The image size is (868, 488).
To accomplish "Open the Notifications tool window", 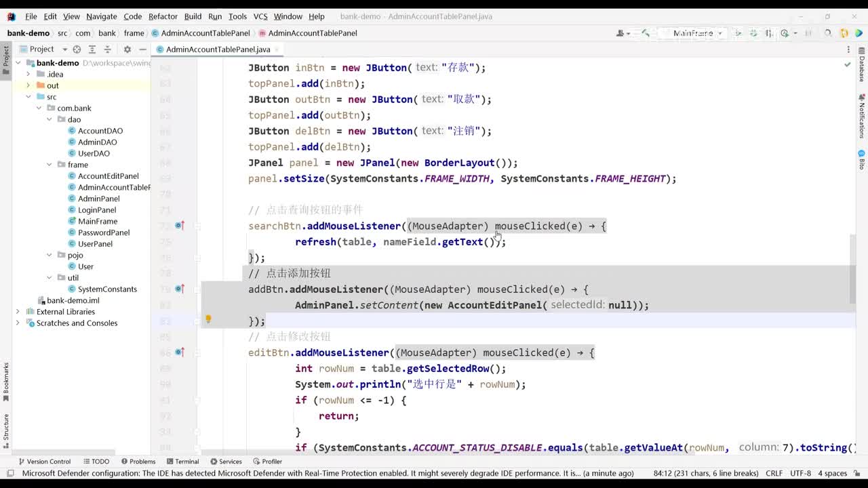I will (x=862, y=116).
